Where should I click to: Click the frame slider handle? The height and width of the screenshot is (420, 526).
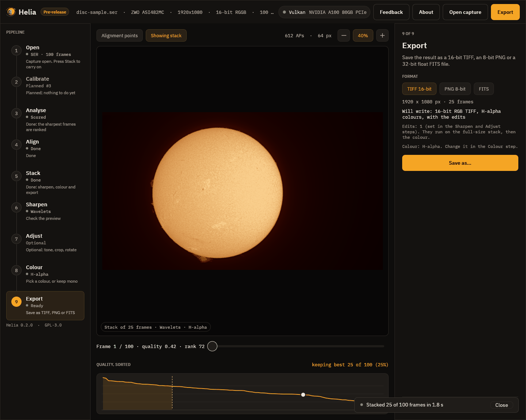click(x=212, y=346)
